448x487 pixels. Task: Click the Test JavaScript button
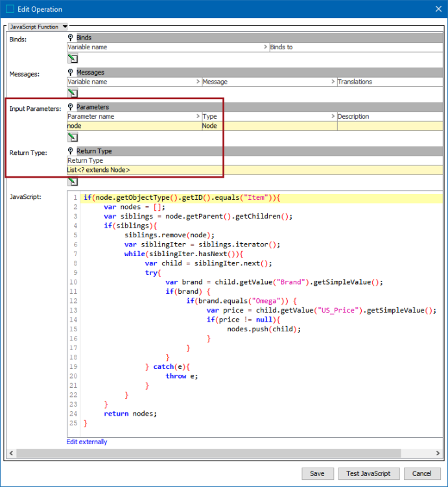click(x=368, y=473)
